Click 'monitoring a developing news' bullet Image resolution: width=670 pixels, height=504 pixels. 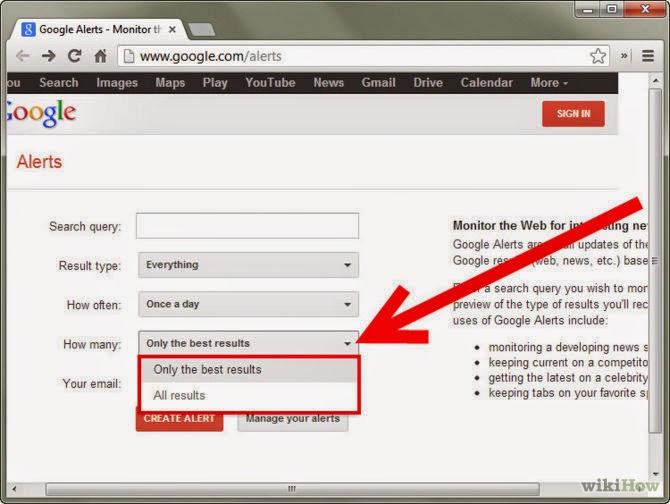click(x=568, y=347)
